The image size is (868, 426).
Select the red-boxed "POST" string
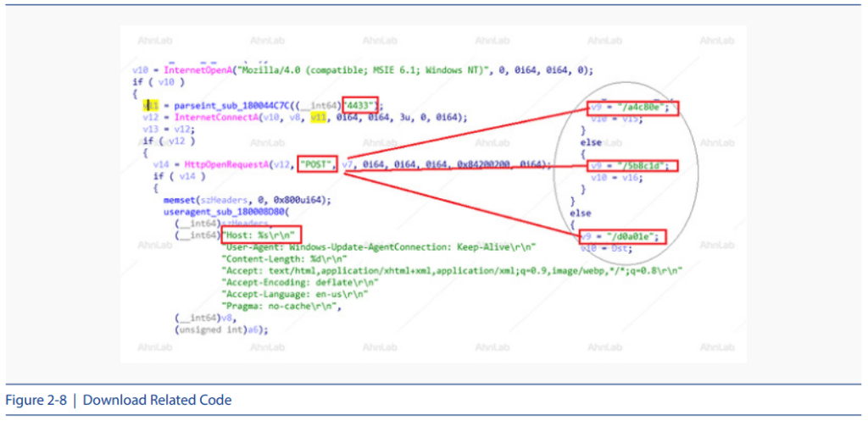tap(318, 163)
